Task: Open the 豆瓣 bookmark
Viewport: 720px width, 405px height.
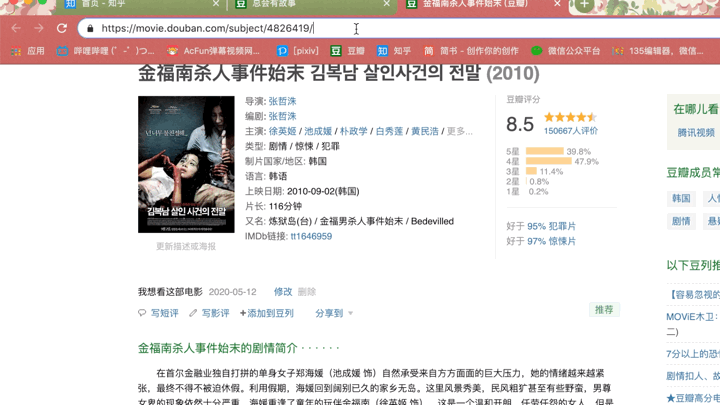Action: (348, 51)
